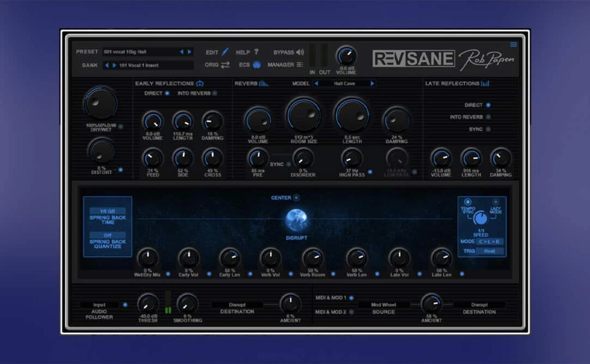Open the Mod Wheel source selector
The width and height of the screenshot is (590, 364).
click(383, 305)
